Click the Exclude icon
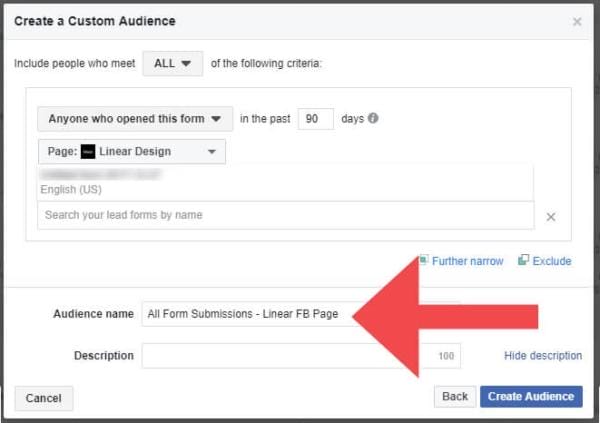The image size is (600, 423). point(523,260)
